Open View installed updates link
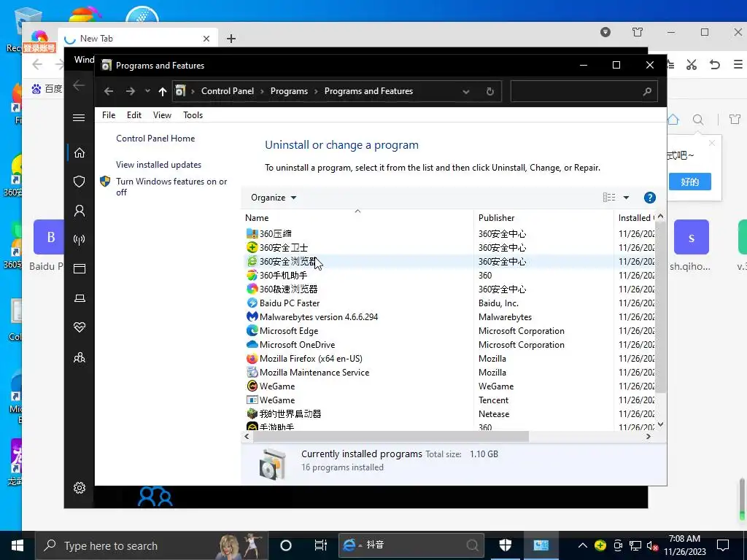This screenshot has height=560, width=747. [158, 165]
